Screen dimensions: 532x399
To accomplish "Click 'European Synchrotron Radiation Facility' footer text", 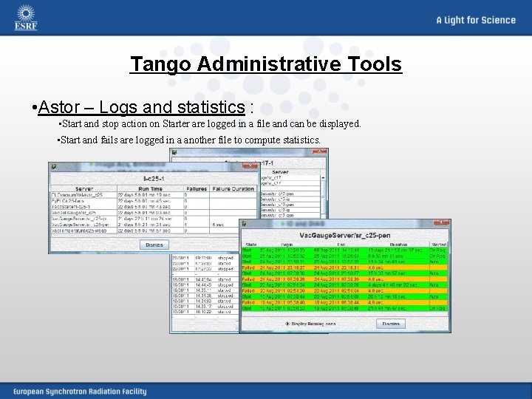I will (80, 392).
